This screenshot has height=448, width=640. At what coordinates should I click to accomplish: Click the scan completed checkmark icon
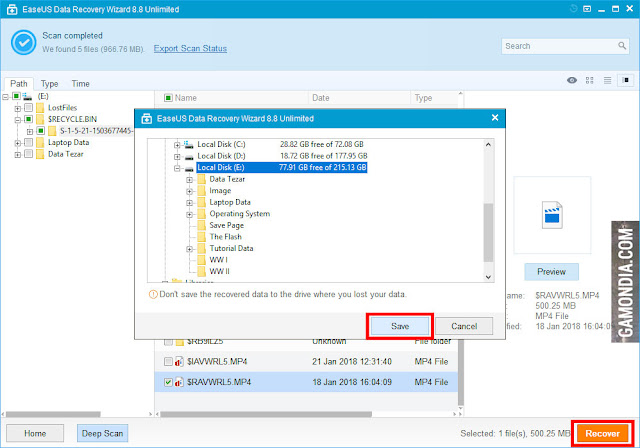[24, 42]
